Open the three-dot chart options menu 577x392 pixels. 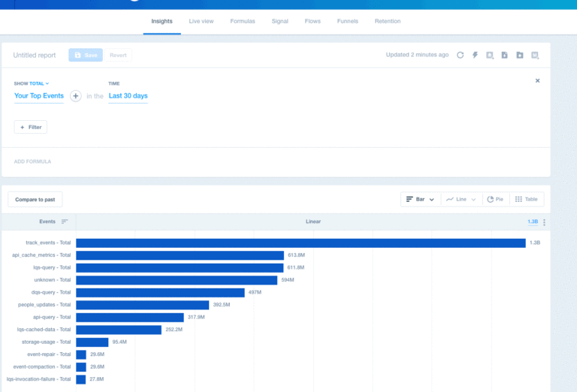pyautogui.click(x=544, y=222)
